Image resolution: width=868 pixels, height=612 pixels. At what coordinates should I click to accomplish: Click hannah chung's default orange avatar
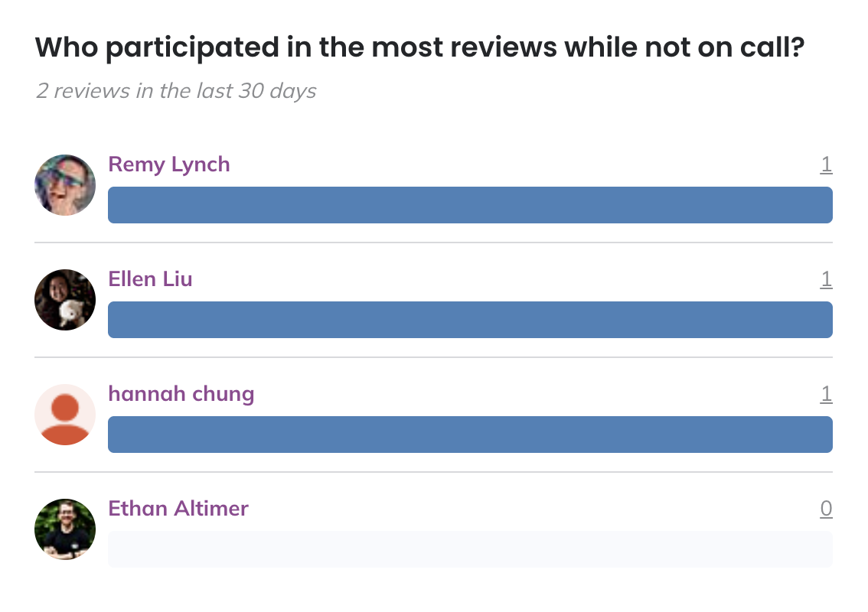(65, 415)
